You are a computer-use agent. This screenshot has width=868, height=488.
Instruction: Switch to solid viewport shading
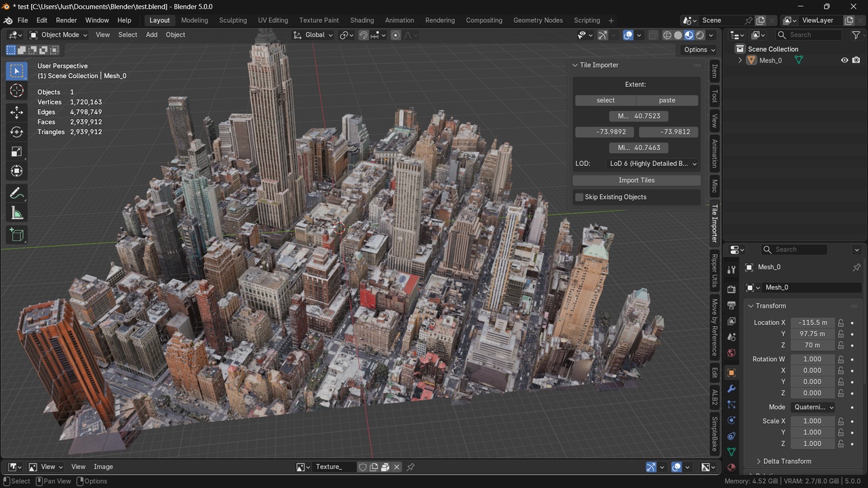click(x=678, y=35)
